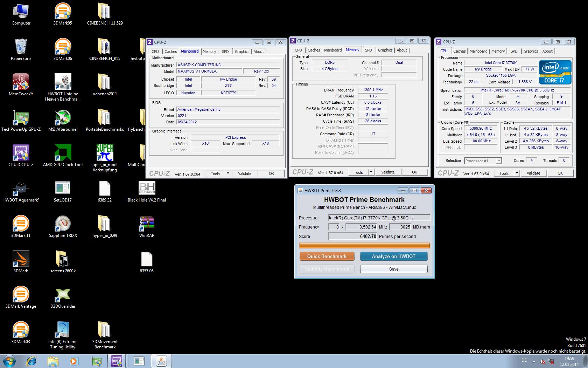
Task: Open MSI Afterburner shortcut
Action: pyautogui.click(x=63, y=121)
